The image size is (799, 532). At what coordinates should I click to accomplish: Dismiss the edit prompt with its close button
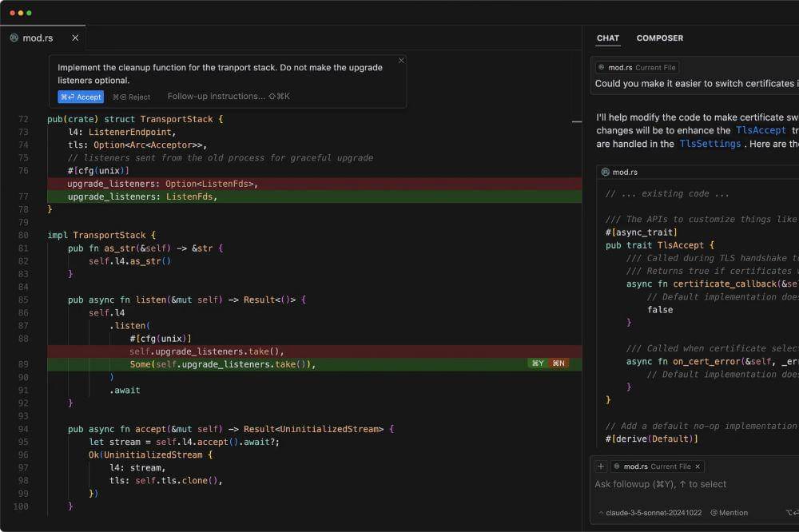coord(401,60)
